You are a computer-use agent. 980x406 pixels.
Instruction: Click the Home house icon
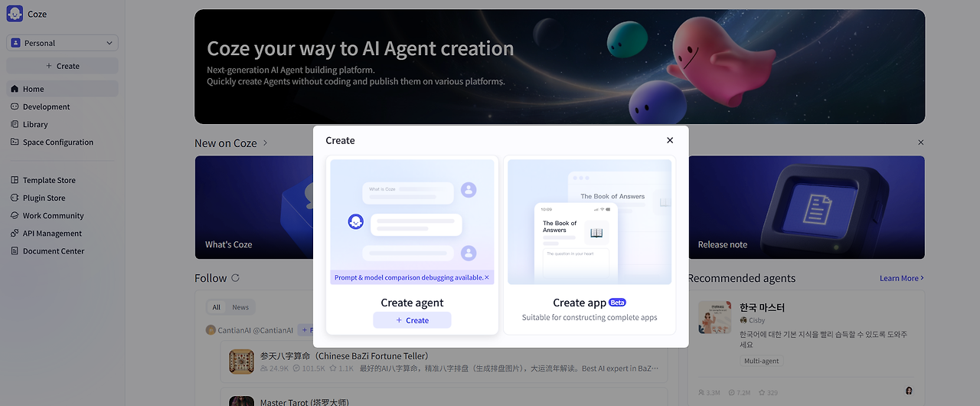[x=15, y=89]
